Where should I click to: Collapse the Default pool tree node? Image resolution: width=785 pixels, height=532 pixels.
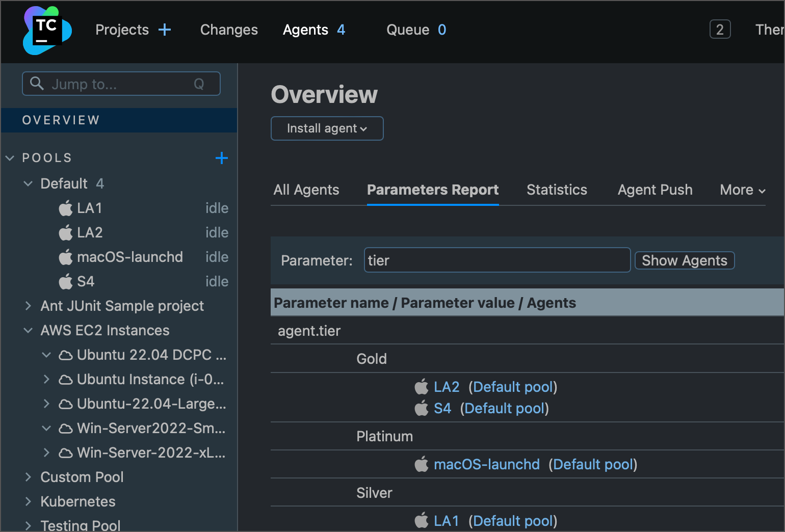point(28,183)
